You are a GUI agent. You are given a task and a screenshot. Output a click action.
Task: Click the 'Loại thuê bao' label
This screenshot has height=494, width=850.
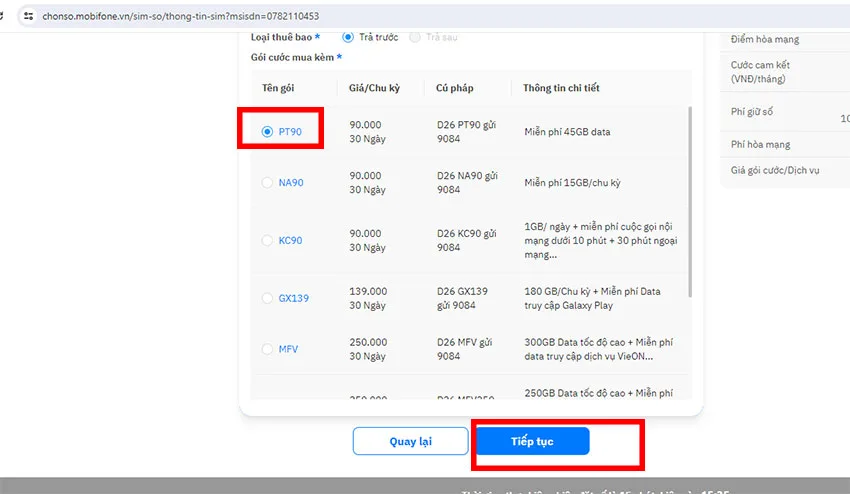tap(281, 37)
